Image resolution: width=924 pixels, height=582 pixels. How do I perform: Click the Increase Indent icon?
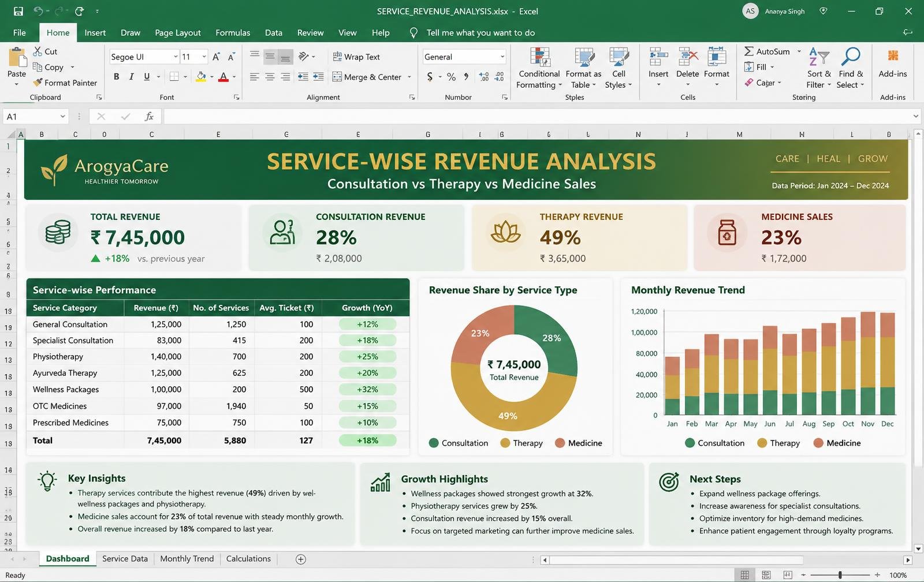click(x=318, y=77)
